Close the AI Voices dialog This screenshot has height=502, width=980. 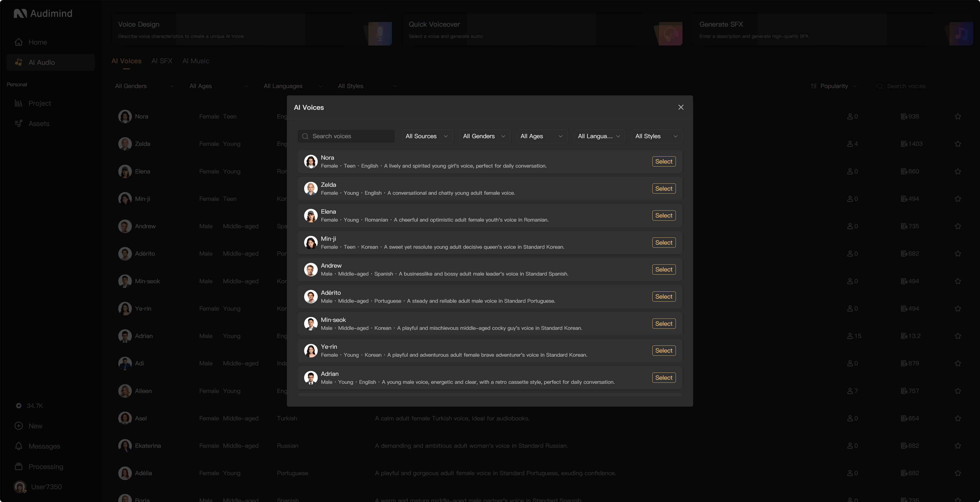point(680,107)
